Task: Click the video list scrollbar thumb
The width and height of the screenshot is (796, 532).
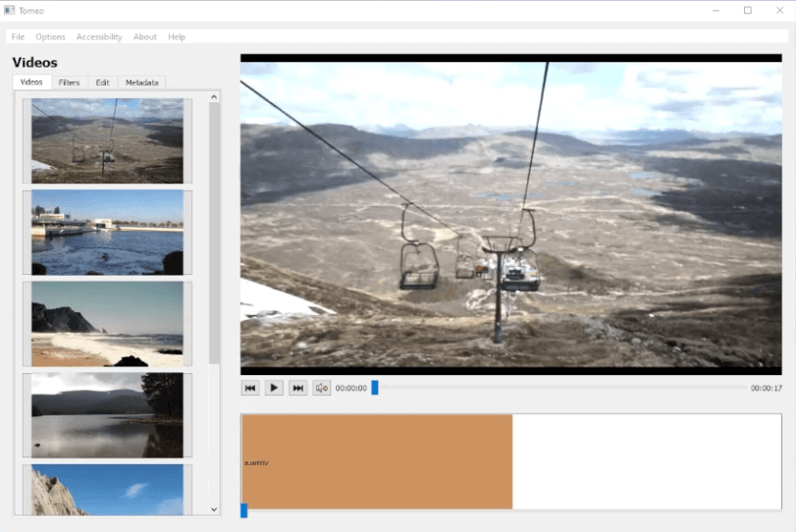Action: 214,233
